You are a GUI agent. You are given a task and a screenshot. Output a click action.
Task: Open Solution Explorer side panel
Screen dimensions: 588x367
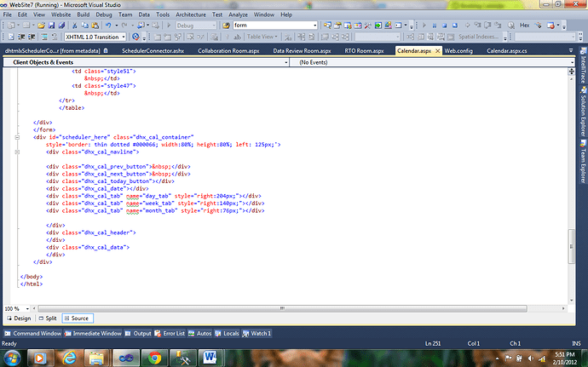[583, 112]
